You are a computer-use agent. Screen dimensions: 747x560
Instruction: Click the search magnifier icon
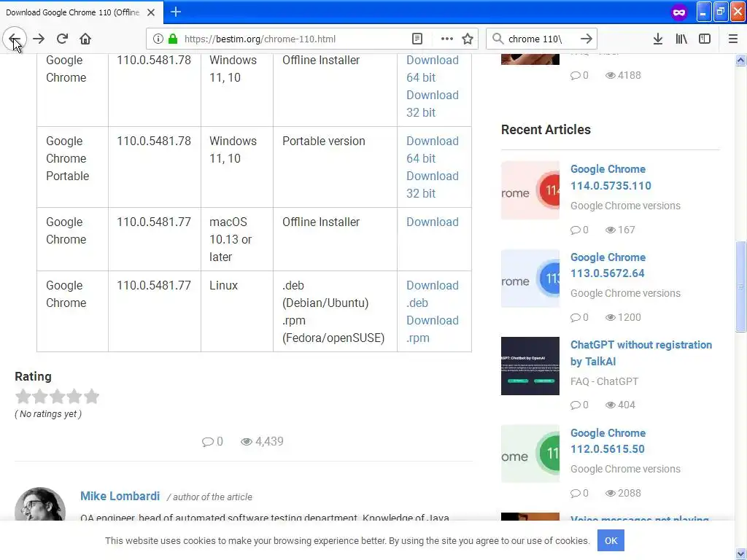tap(498, 39)
